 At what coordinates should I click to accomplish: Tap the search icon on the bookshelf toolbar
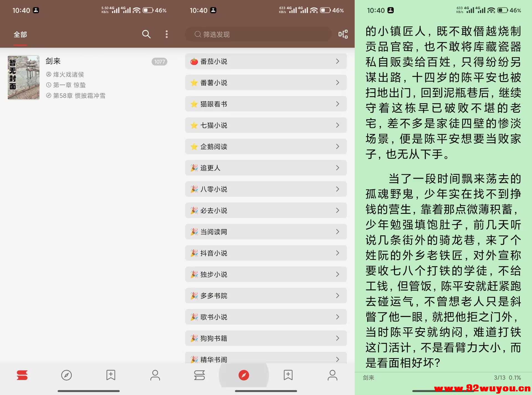(146, 34)
